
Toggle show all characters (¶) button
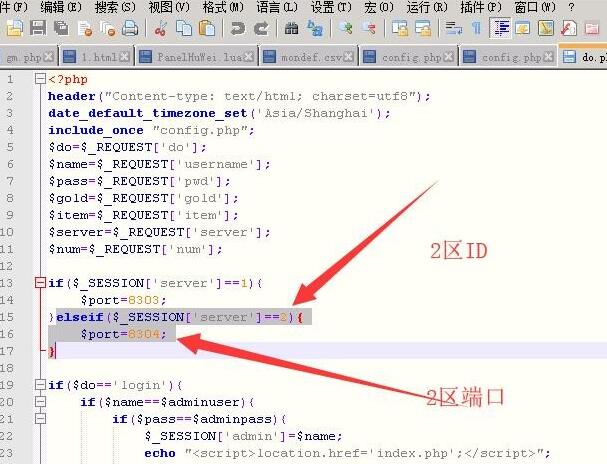tap(476, 29)
